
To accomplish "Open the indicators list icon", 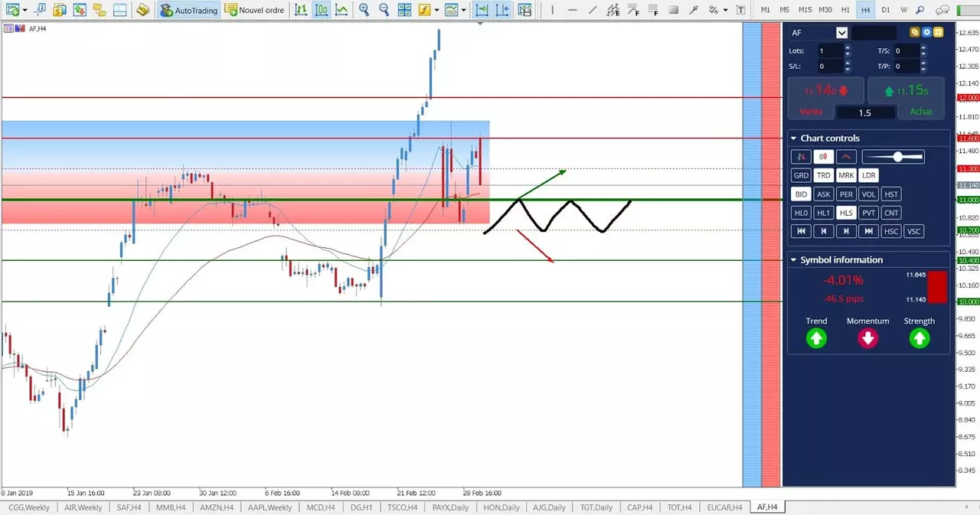I will pos(424,10).
